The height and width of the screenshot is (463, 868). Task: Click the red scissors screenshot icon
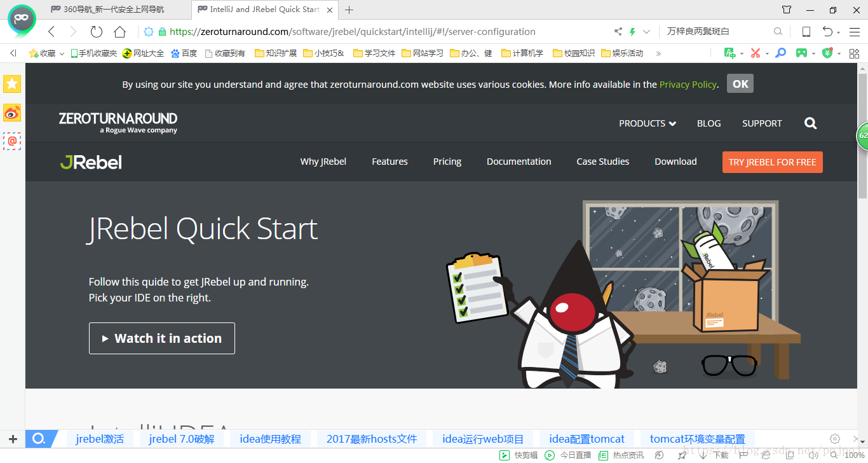click(x=755, y=53)
